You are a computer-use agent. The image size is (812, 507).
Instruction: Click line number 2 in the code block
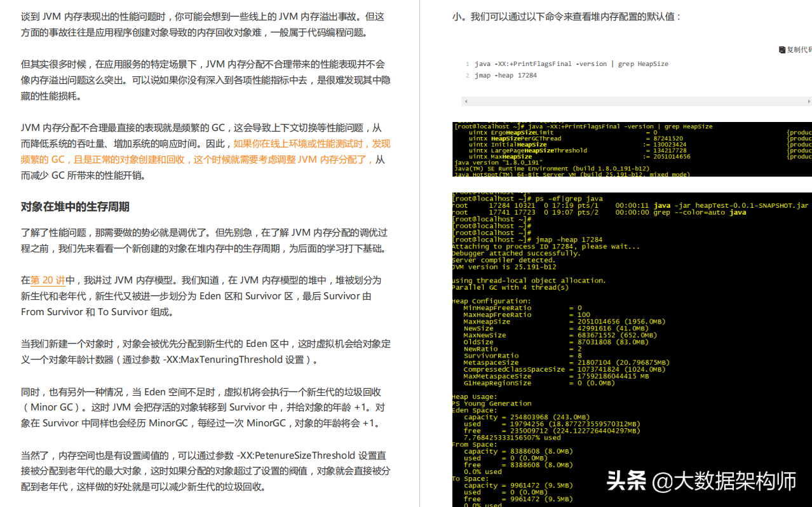[467, 76]
